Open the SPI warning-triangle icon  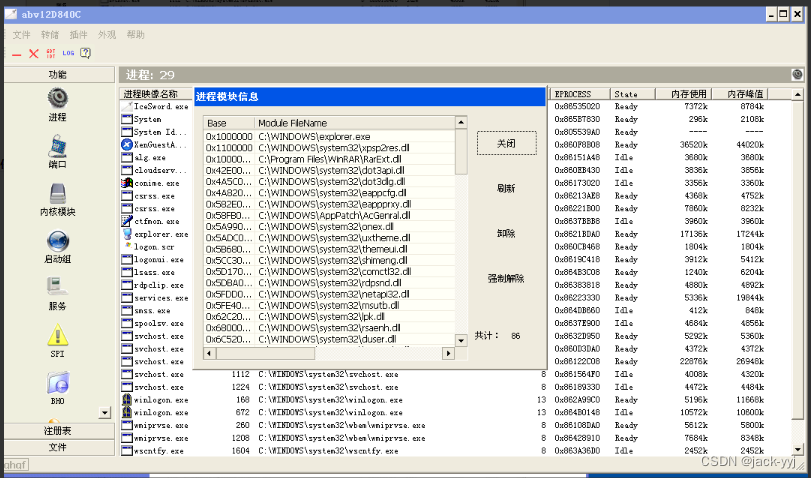click(57, 335)
